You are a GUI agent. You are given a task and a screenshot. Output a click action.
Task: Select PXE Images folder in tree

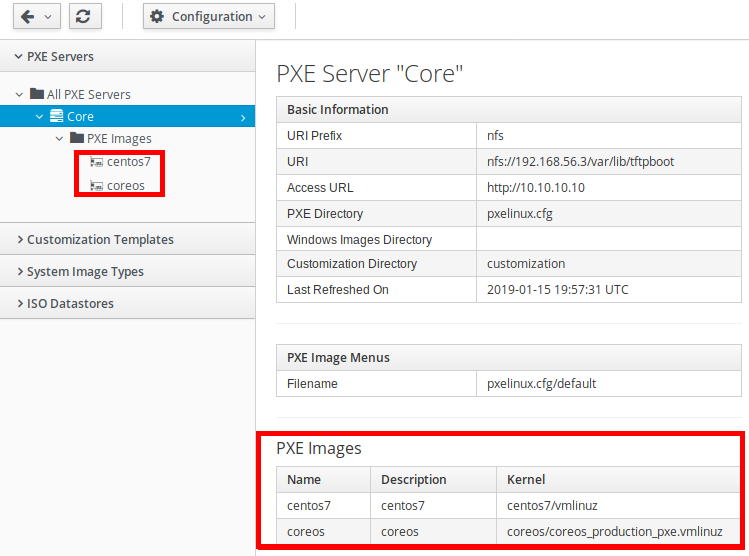pos(119,139)
